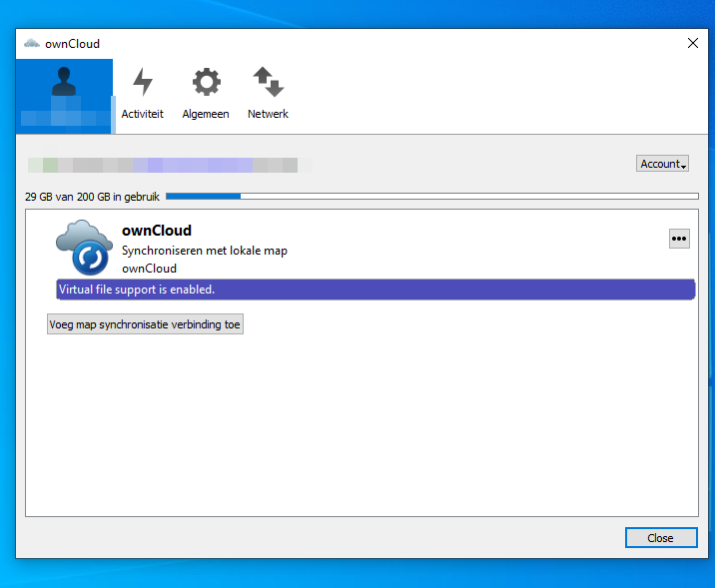Screen dimensions: 715x588
Task: Open the Algemeen settings tab
Action: 206,94
